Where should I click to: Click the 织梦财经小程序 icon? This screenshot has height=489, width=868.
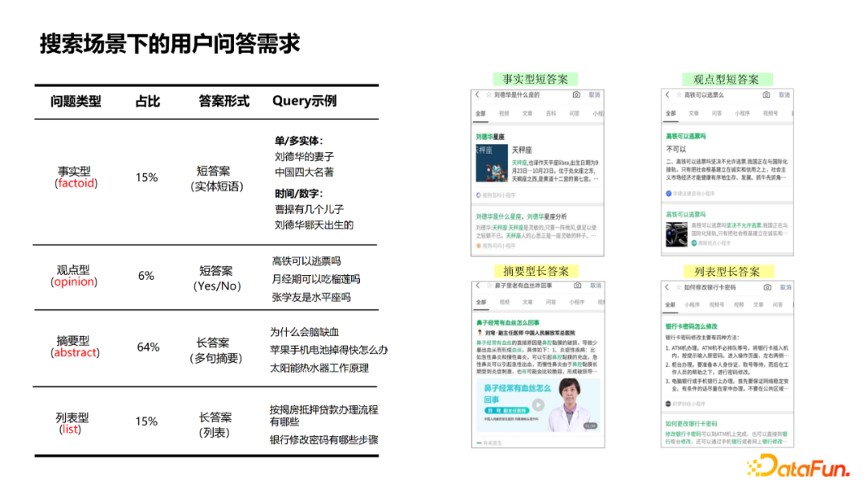(x=668, y=401)
